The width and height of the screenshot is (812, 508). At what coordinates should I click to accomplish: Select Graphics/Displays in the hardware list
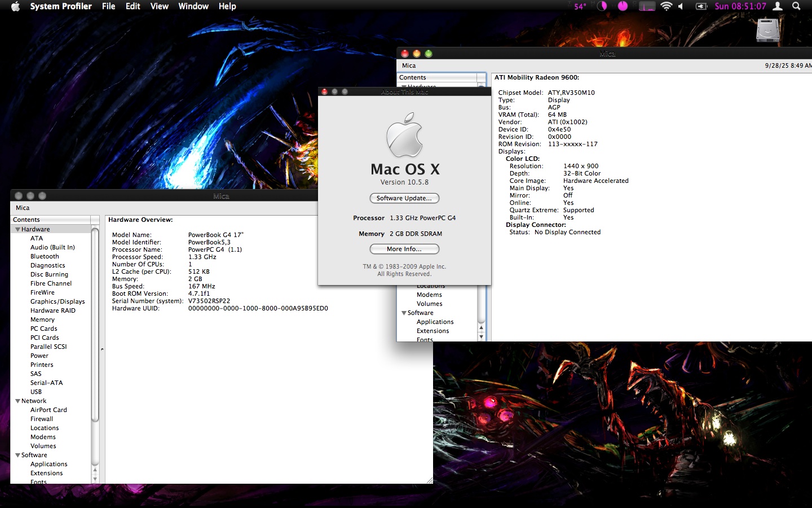tap(58, 301)
